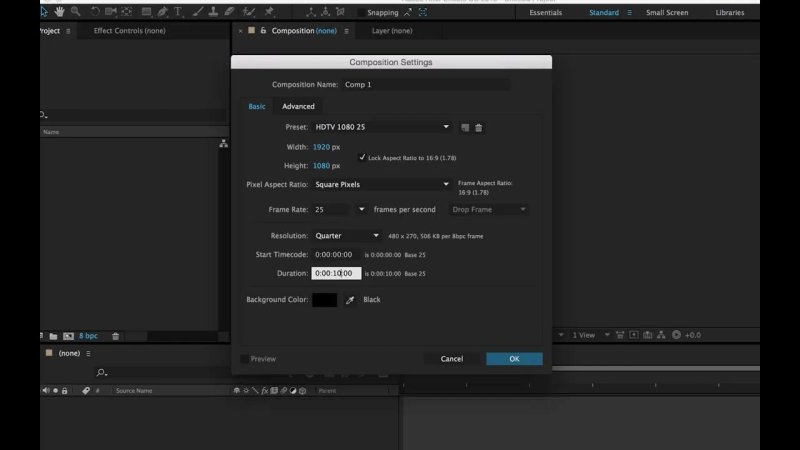Image resolution: width=800 pixels, height=450 pixels.
Task: Toggle the Snapping checkbox
Action: [361, 13]
